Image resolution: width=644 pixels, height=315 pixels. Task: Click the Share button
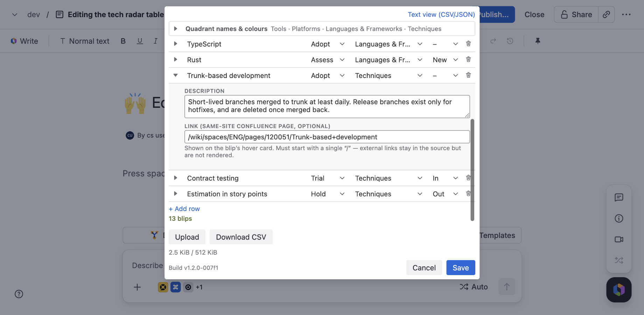click(576, 15)
